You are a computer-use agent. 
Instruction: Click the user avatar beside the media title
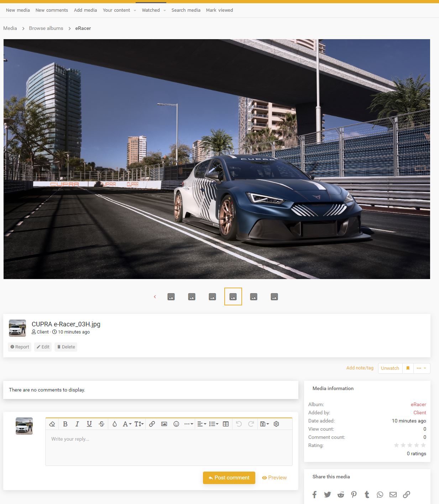tap(17, 328)
